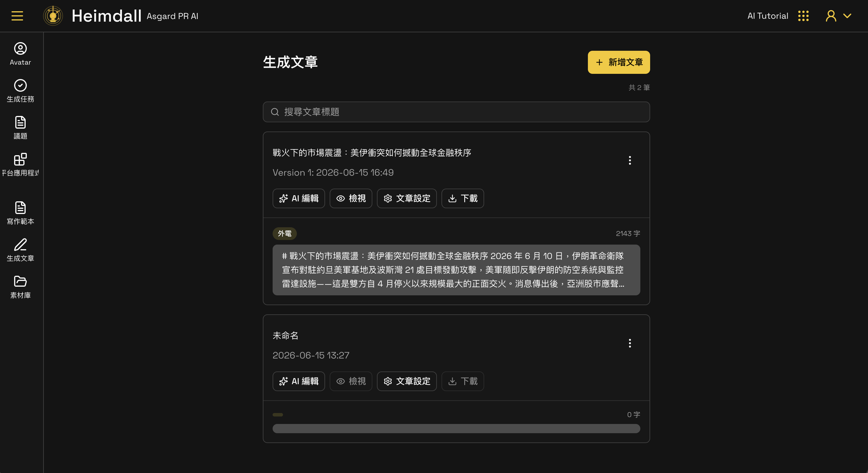Open 文章設定 for 戰火下的市場震盪 article
This screenshot has width=868, height=473.
click(x=407, y=198)
